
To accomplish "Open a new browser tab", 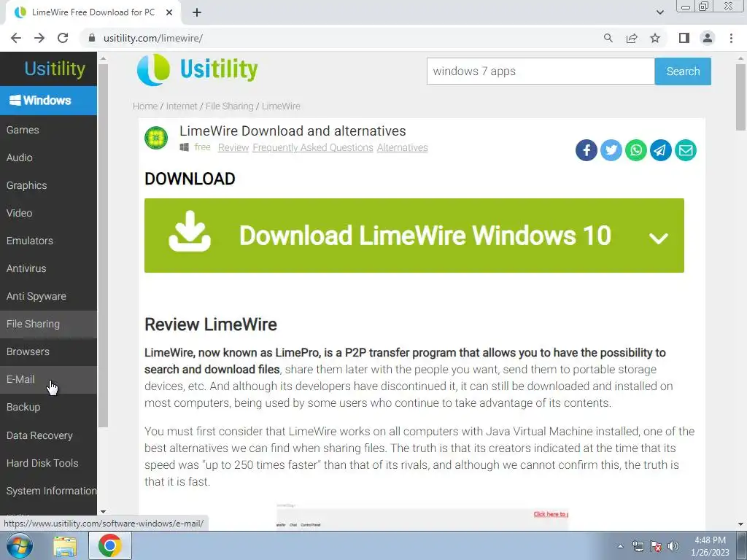I will (x=197, y=12).
